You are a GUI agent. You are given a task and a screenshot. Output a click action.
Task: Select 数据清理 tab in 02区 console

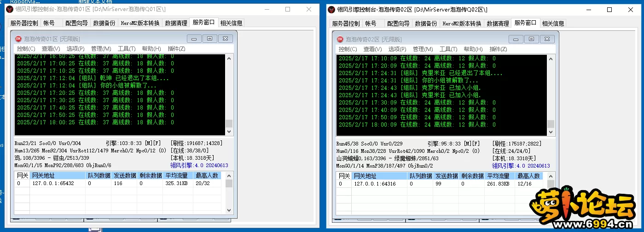point(498,23)
